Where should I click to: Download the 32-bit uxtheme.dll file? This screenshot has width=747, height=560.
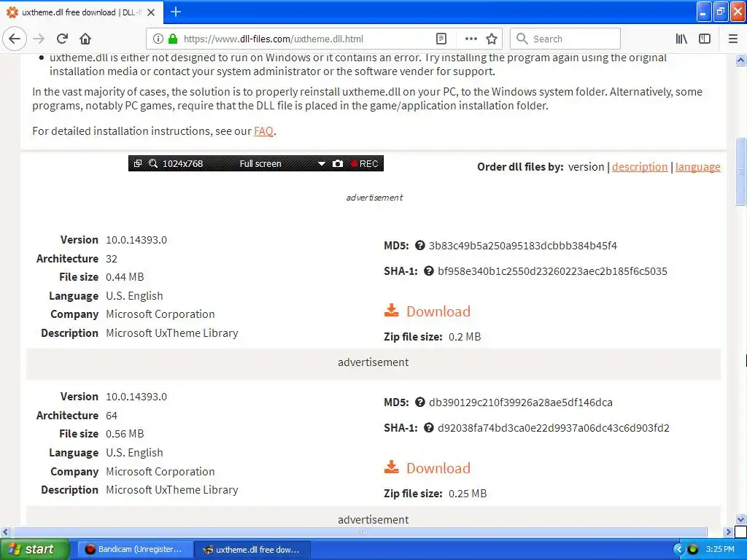click(427, 311)
